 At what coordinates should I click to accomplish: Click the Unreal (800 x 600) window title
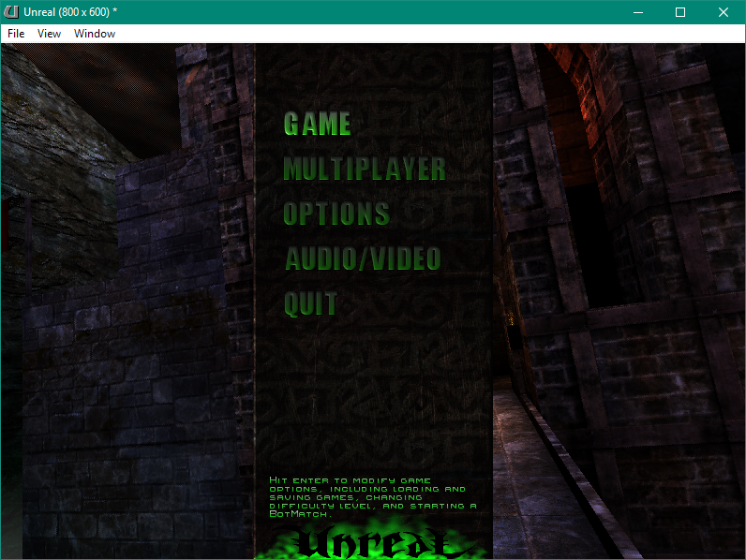click(70, 12)
